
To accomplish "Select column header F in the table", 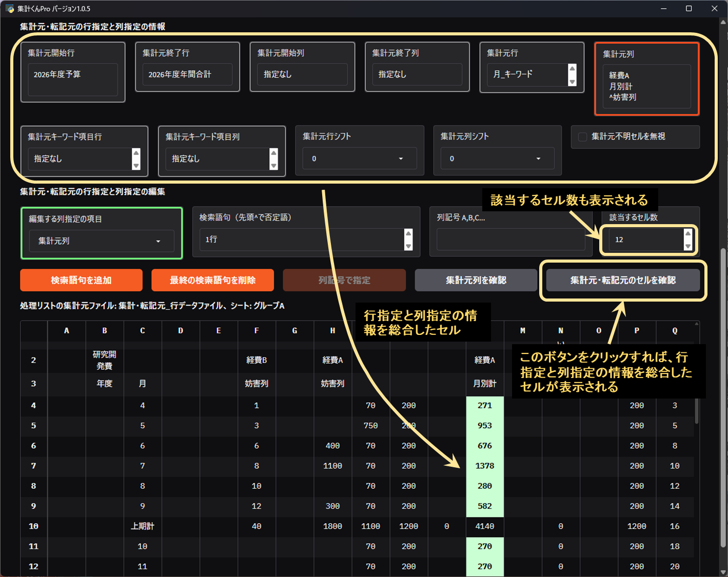I will (257, 331).
